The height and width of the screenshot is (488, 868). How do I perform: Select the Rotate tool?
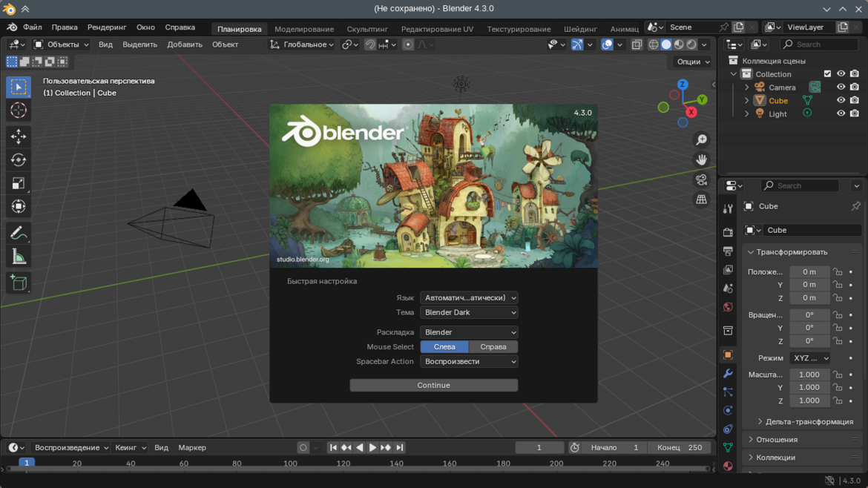tap(19, 160)
